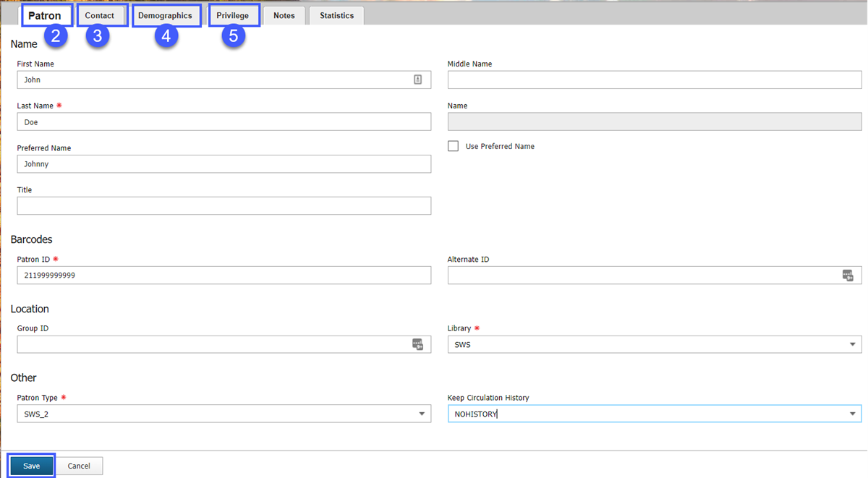Click the lookup icon in Group ID field

click(x=417, y=344)
